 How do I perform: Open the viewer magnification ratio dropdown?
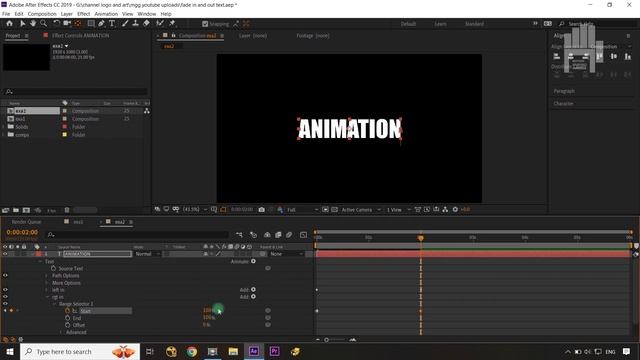pos(195,209)
